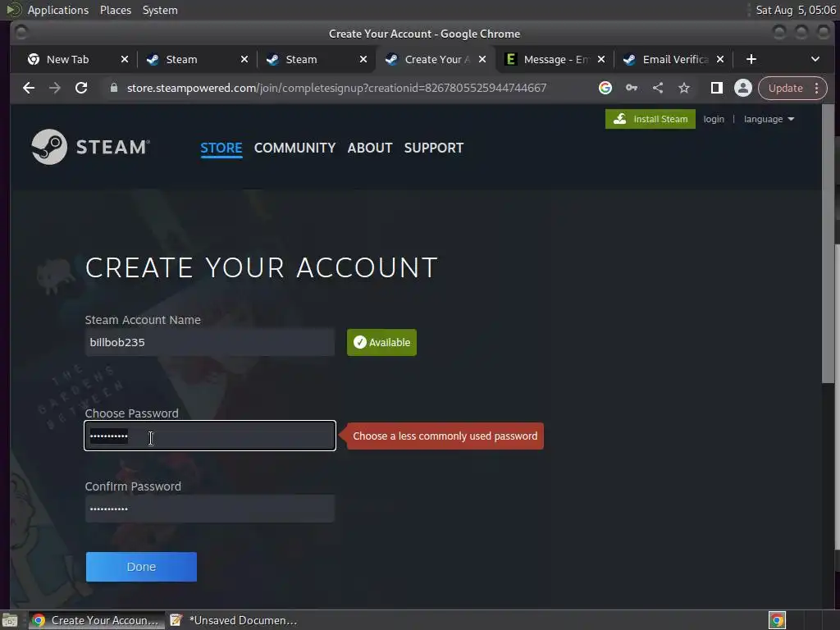Click the Steam Account Name field
This screenshot has width=840, height=630.
pyautogui.click(x=210, y=342)
